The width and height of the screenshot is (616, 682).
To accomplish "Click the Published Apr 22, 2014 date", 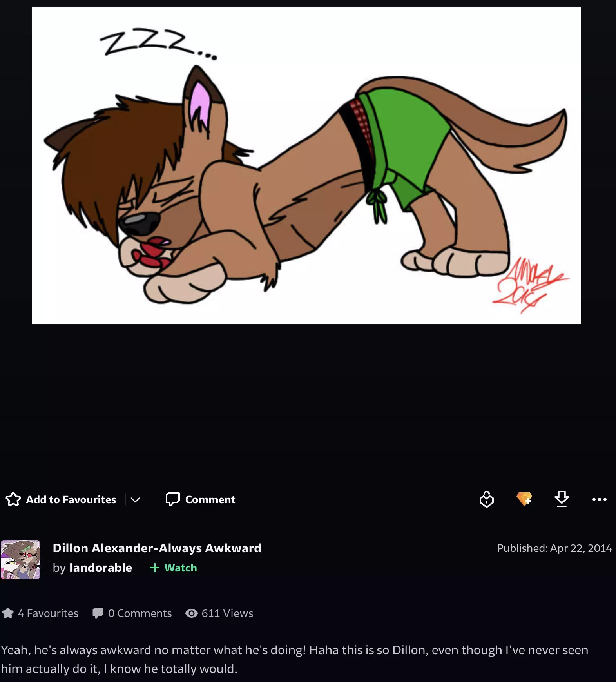I will pos(554,548).
